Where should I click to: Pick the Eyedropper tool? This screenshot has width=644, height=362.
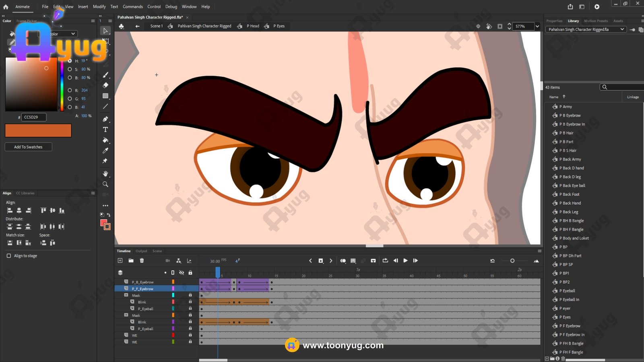click(105, 150)
